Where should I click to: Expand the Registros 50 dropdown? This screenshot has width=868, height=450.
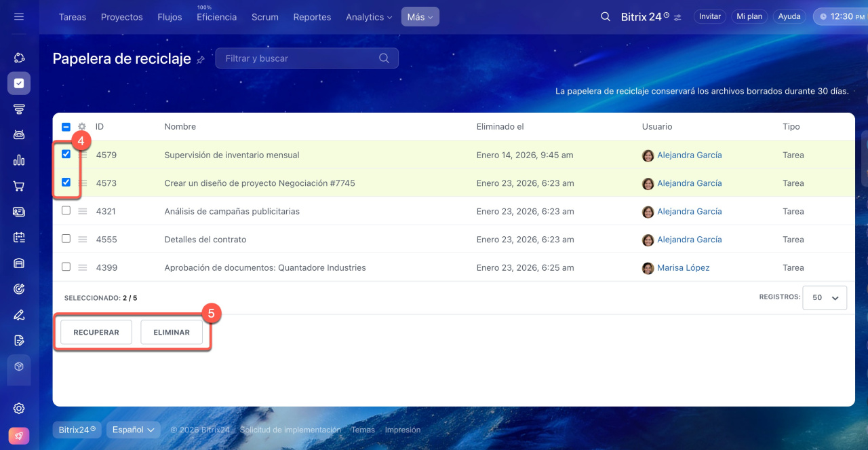click(x=824, y=297)
